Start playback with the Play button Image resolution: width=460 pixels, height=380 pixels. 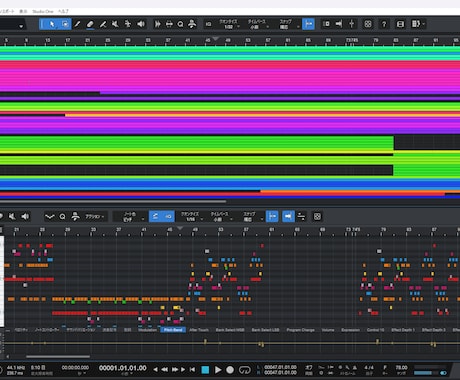218,370
